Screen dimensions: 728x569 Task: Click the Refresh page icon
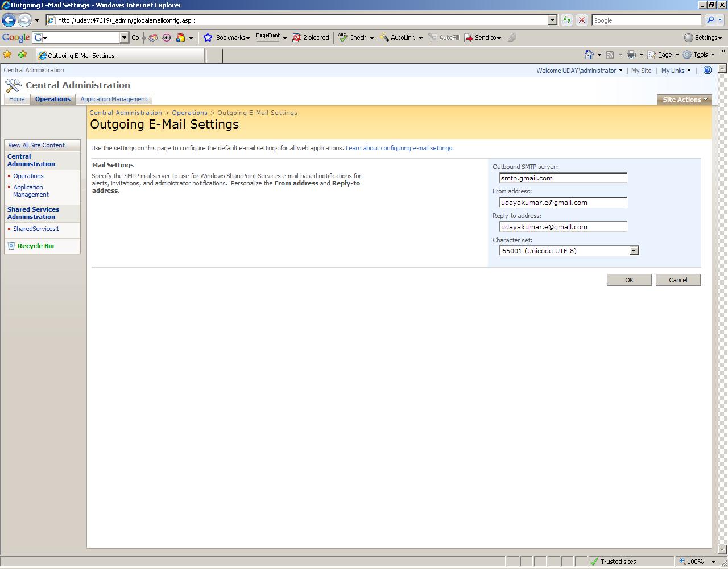[x=567, y=20]
